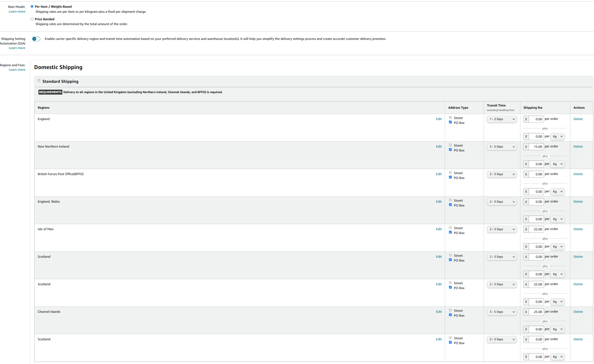Click England per Kg fee field
This screenshot has width=594, height=364.
[536, 136]
